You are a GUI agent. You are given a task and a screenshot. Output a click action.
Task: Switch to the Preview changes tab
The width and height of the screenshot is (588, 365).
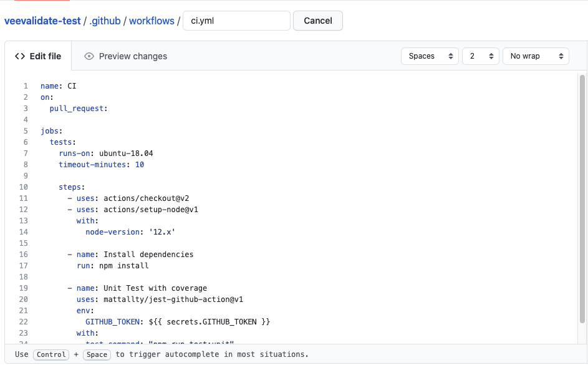[125, 56]
